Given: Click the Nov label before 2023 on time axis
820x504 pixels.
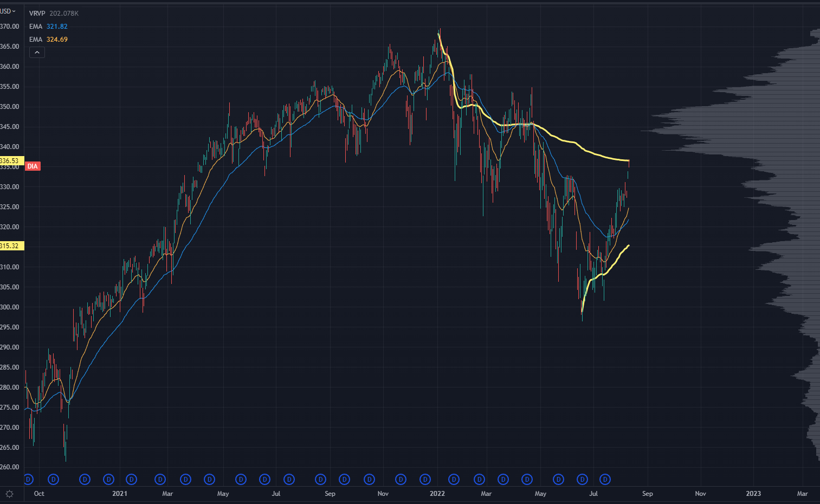Looking at the screenshot, I should point(701,494).
